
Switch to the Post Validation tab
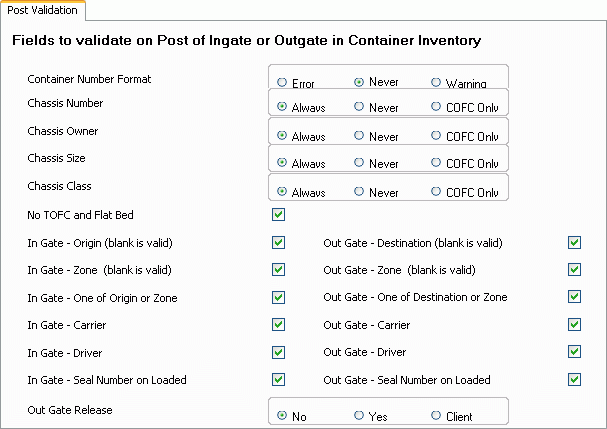click(x=42, y=9)
